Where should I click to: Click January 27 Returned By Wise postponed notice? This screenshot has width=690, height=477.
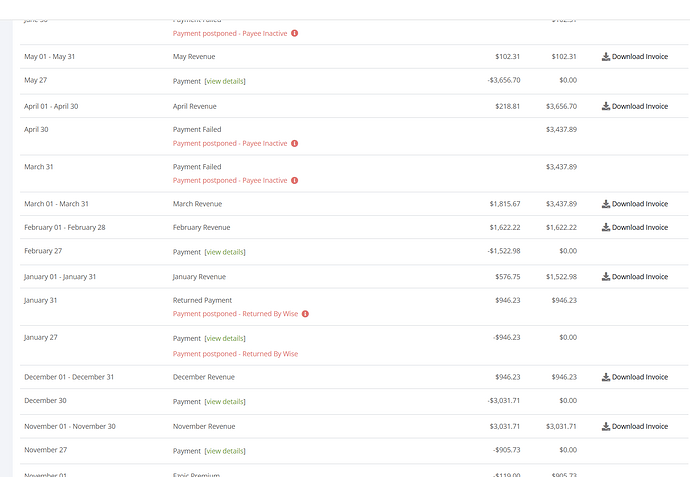pos(235,354)
